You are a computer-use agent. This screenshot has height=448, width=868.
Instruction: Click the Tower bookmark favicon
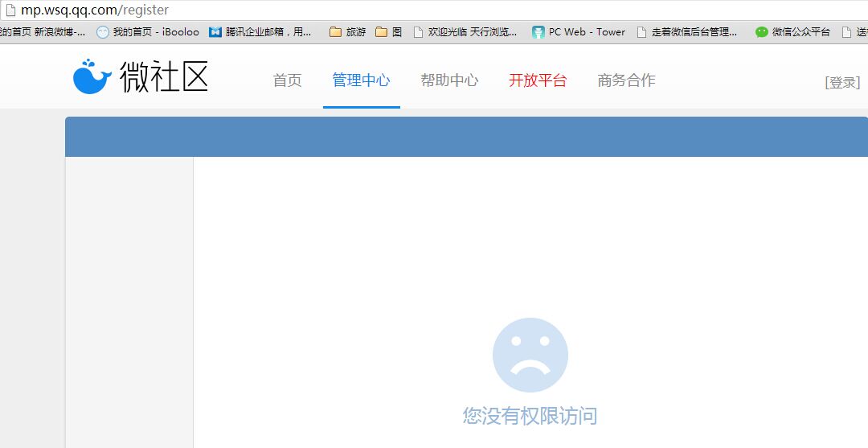(x=538, y=32)
